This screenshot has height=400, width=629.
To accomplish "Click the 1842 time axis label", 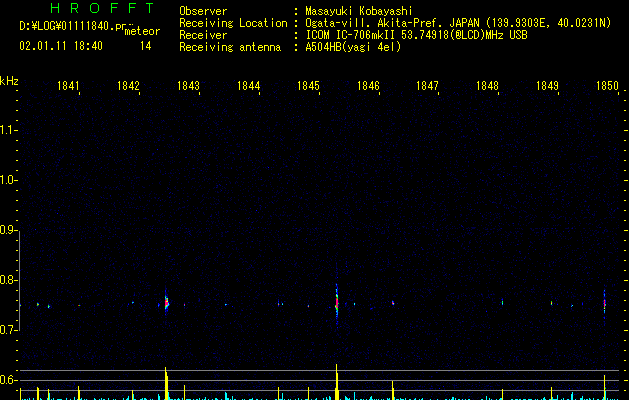I will (128, 85).
